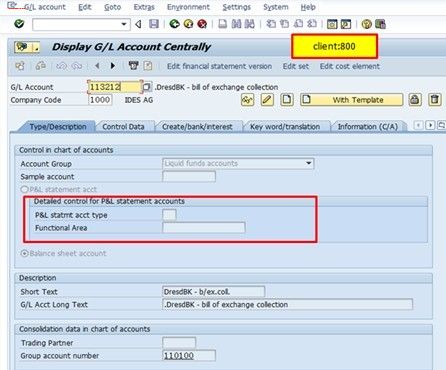This screenshot has width=446, height=370.
Task: Open the Goto menu
Action: (x=113, y=7)
